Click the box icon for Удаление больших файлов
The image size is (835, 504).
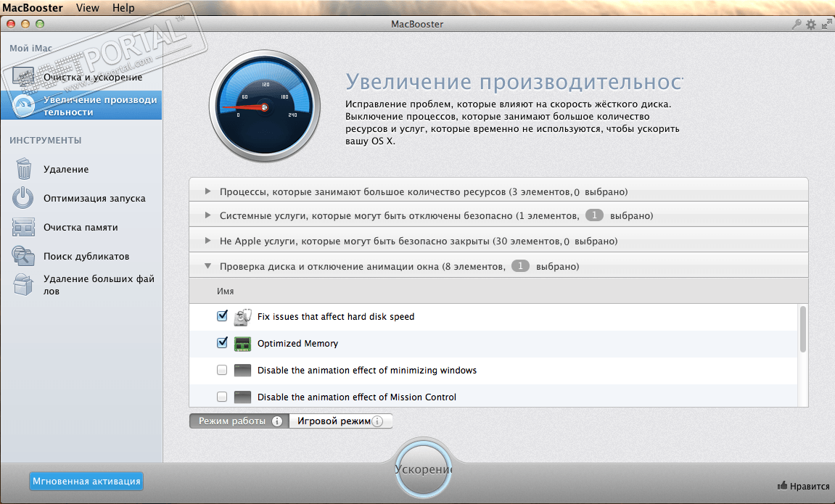pyautogui.click(x=23, y=285)
